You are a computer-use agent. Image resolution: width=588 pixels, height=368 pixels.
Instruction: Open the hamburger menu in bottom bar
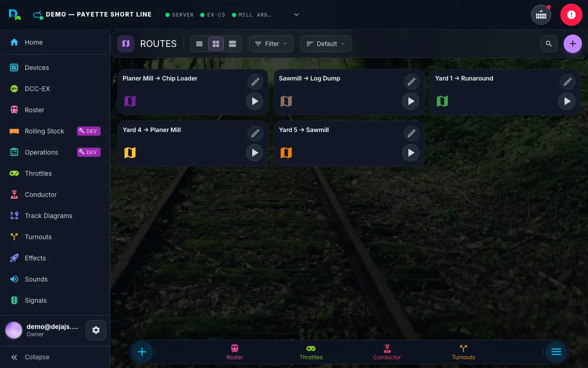(556, 352)
